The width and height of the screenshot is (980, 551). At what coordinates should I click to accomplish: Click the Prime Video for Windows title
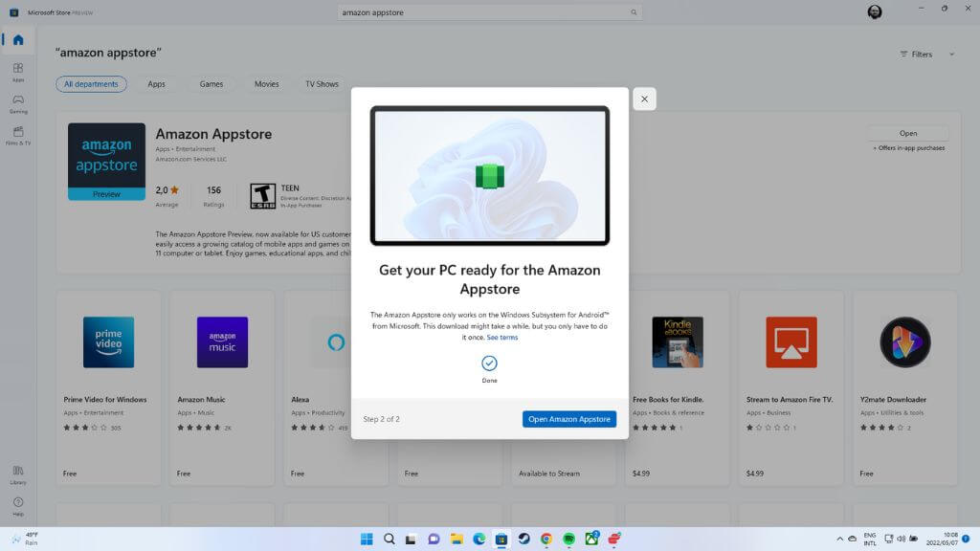coord(105,399)
